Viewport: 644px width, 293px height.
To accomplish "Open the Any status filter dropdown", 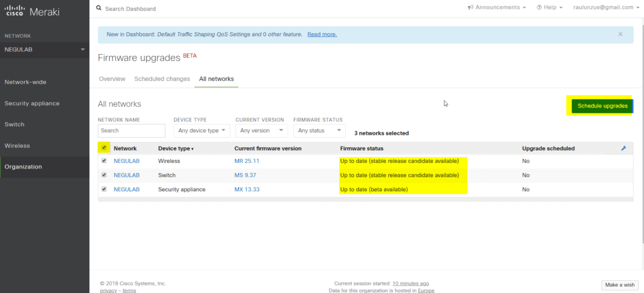I will coord(319,131).
